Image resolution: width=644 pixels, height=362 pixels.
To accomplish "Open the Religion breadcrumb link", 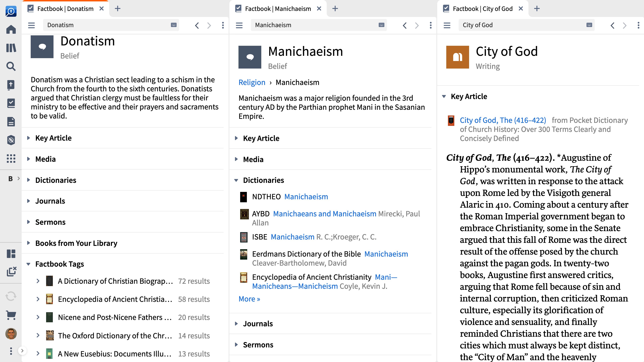I will (x=252, y=82).
